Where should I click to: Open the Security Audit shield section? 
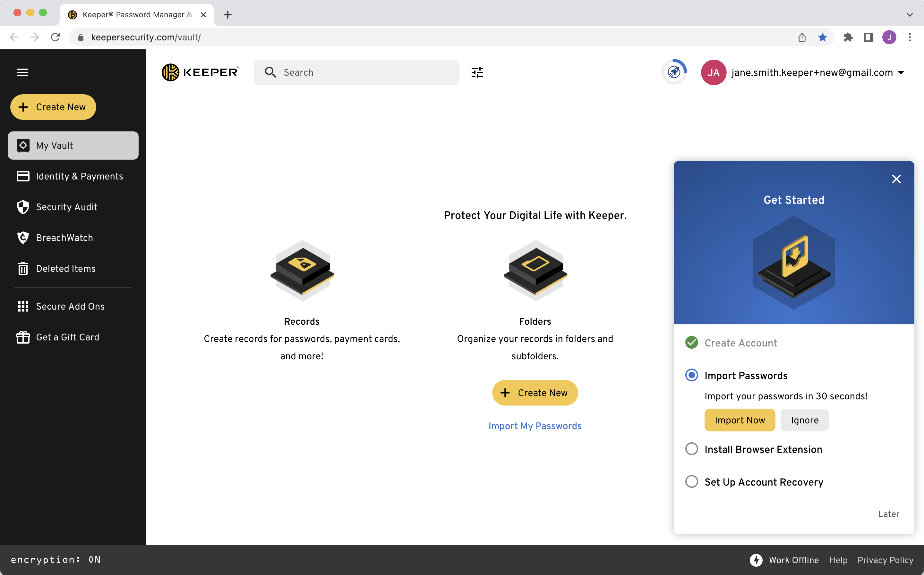(x=67, y=207)
